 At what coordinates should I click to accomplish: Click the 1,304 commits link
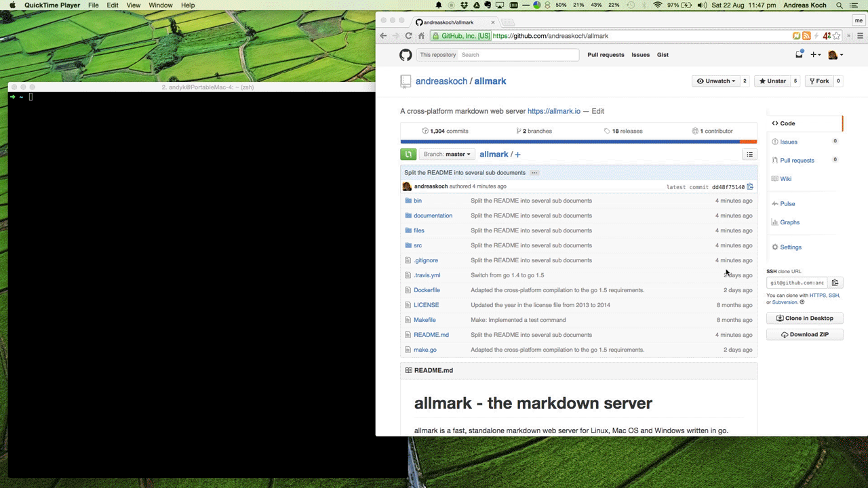[445, 131]
